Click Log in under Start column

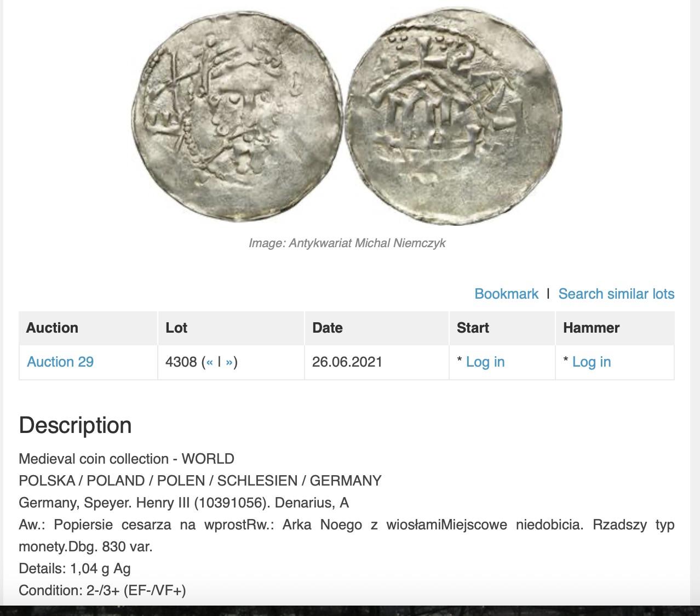pos(485,362)
